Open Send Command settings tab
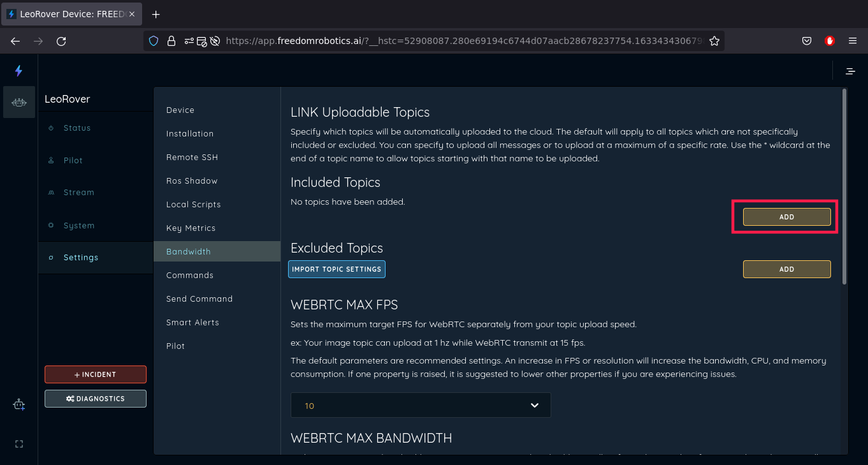Image resolution: width=868 pixels, height=465 pixels. pyautogui.click(x=217, y=299)
